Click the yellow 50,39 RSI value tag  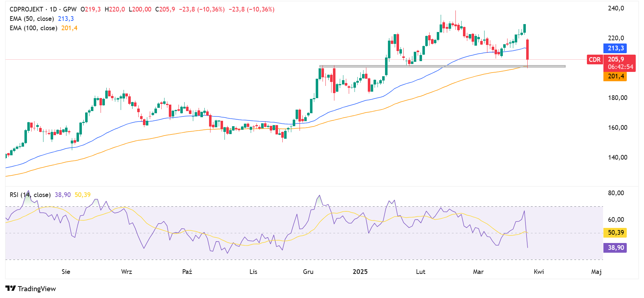click(615, 233)
